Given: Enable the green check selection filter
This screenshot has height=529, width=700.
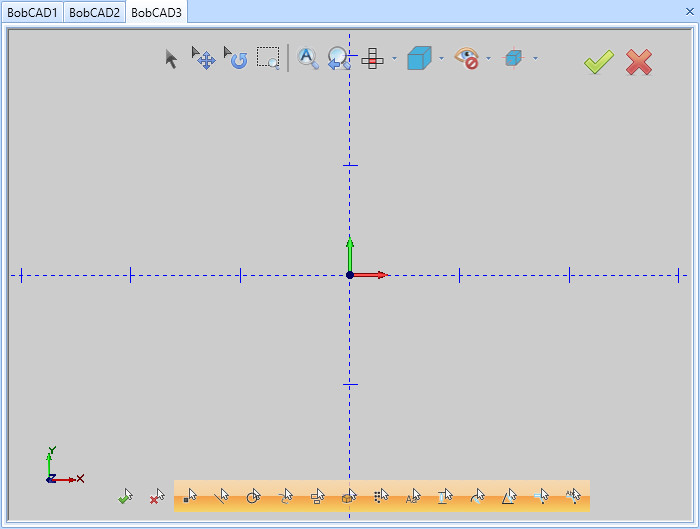Looking at the screenshot, I should click(x=125, y=496).
